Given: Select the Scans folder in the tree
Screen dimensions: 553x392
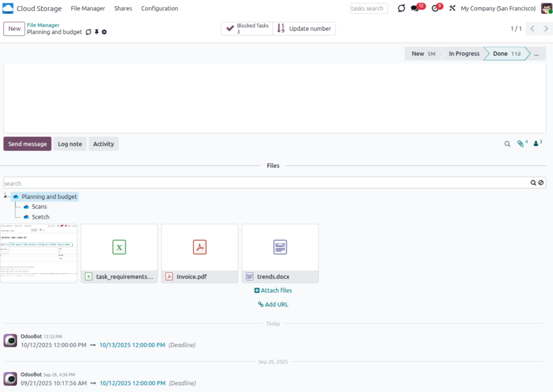Looking at the screenshot, I should tap(39, 207).
